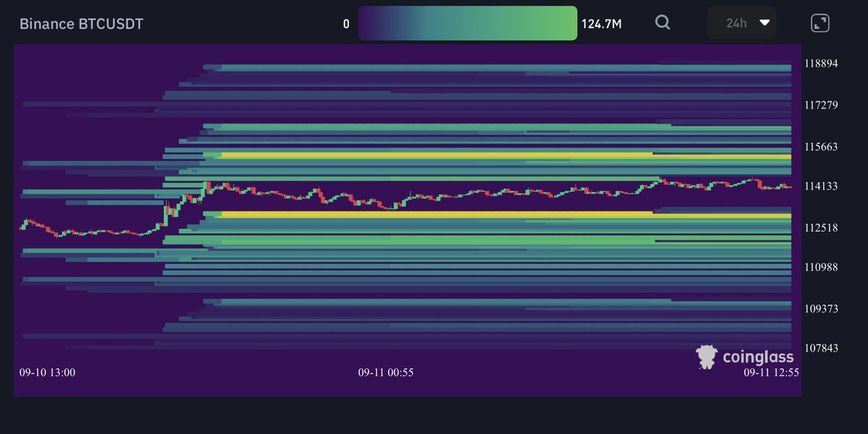
Task: Click price label 110988
Action: pyautogui.click(x=821, y=268)
